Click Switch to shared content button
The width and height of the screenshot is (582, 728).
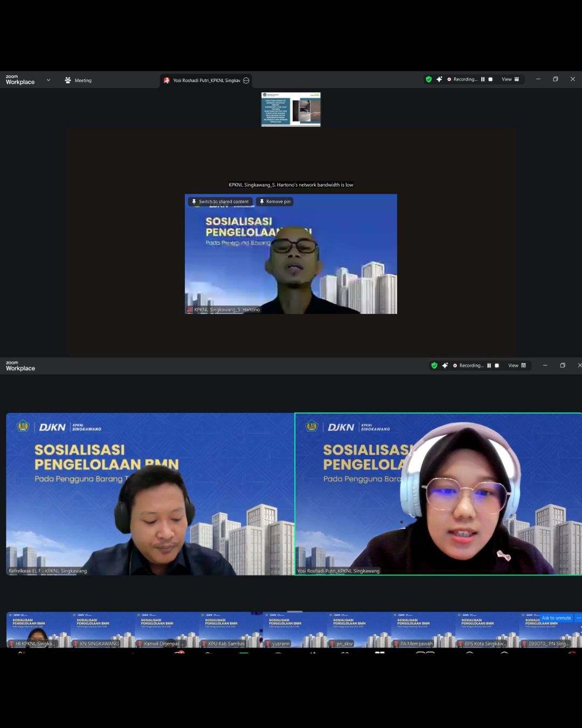(220, 202)
